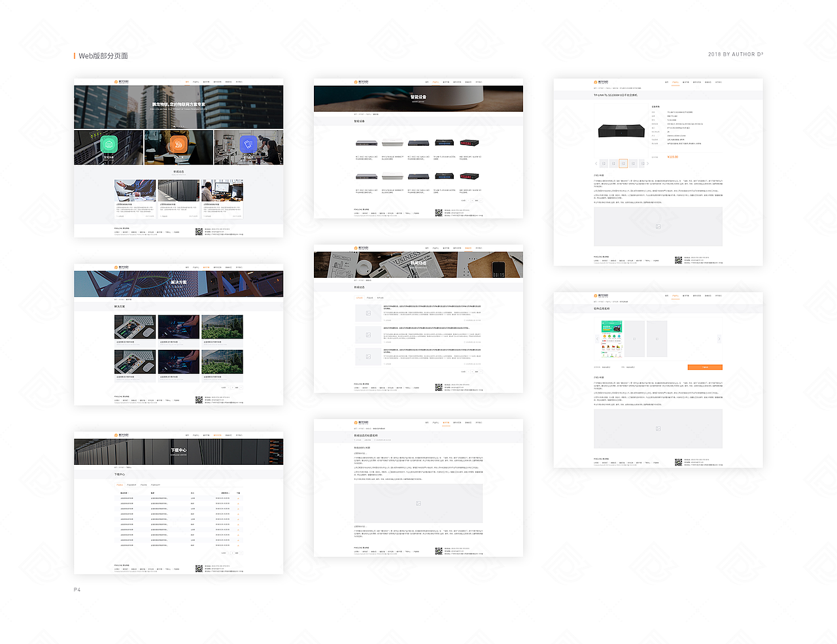
Task: Click the first image placeholder in the news list
Action: pos(368,313)
